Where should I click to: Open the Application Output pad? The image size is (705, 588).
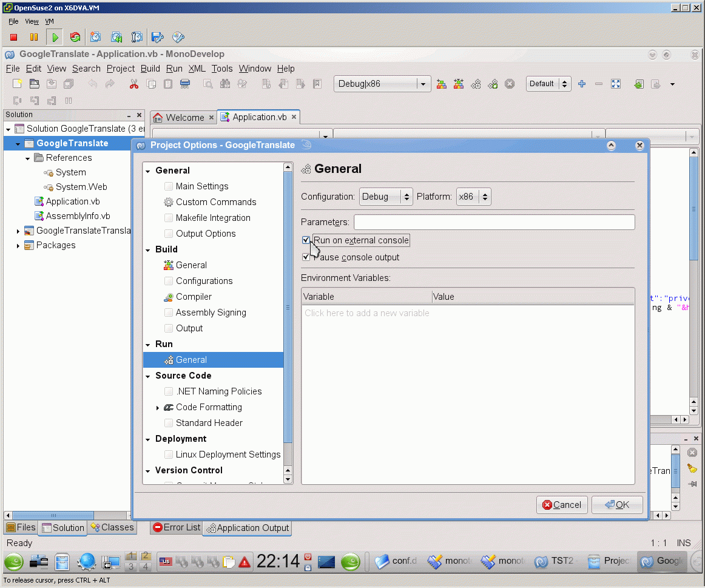pyautogui.click(x=248, y=528)
